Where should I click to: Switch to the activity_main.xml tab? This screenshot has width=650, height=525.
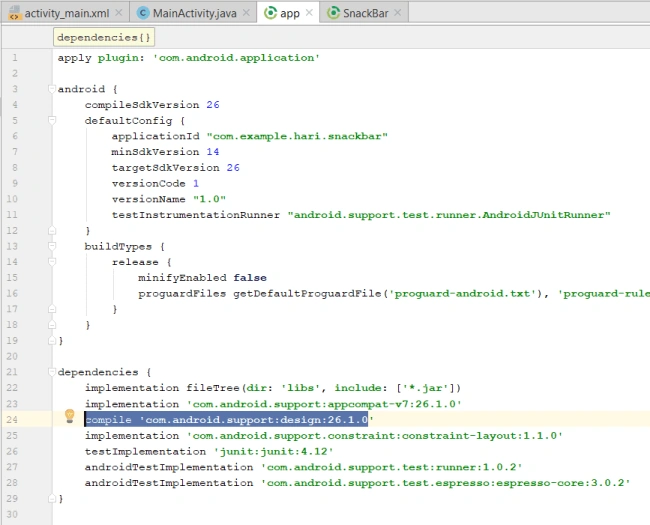click(x=67, y=13)
